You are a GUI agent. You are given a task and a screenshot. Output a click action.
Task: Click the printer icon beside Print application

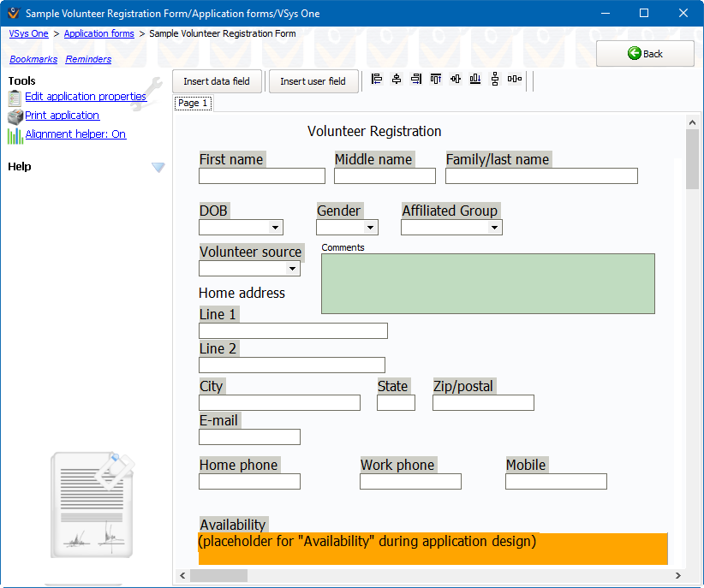(x=14, y=115)
